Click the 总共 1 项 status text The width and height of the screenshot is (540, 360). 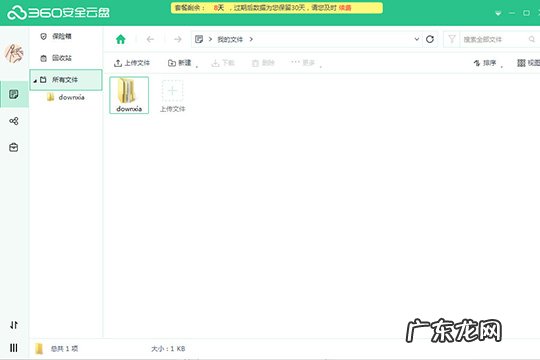click(x=64, y=349)
